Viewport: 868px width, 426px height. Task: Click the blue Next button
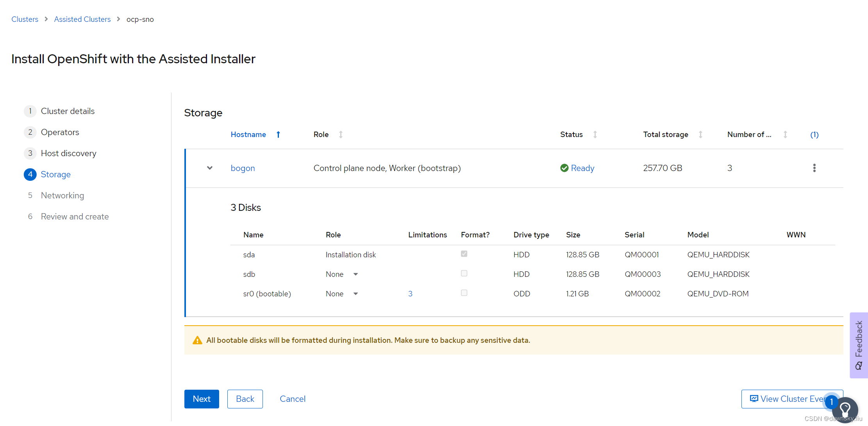202,399
